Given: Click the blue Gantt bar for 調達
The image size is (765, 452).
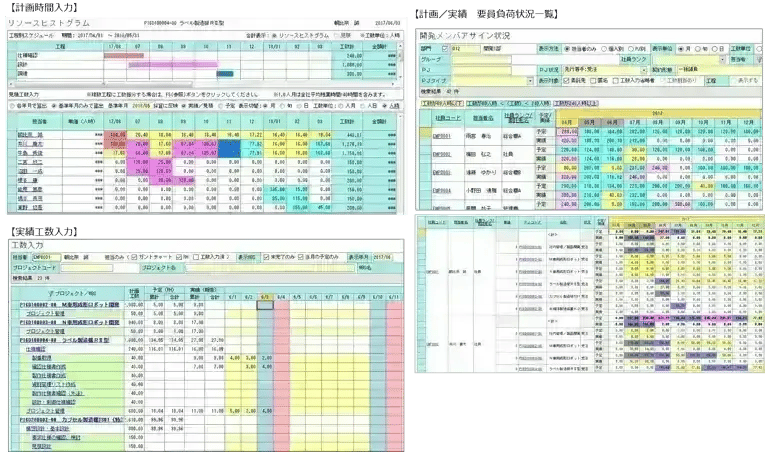Looking at the screenshot, I should [226, 71].
